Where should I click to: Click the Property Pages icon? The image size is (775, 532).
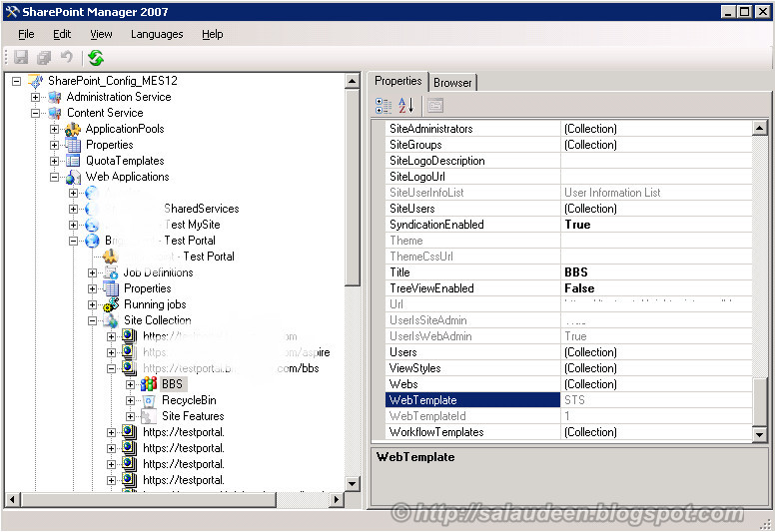click(435, 106)
